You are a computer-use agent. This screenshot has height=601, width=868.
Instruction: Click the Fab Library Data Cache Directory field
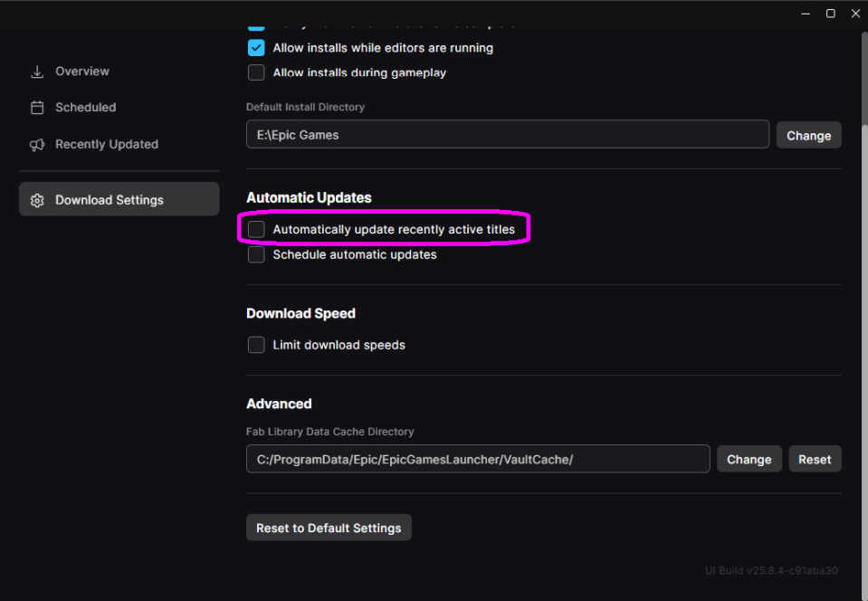click(478, 459)
